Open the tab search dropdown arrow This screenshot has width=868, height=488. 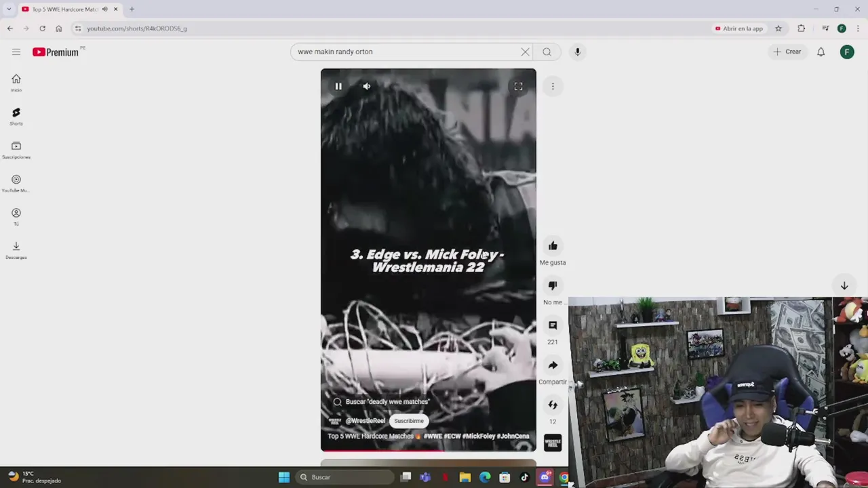tap(9, 9)
